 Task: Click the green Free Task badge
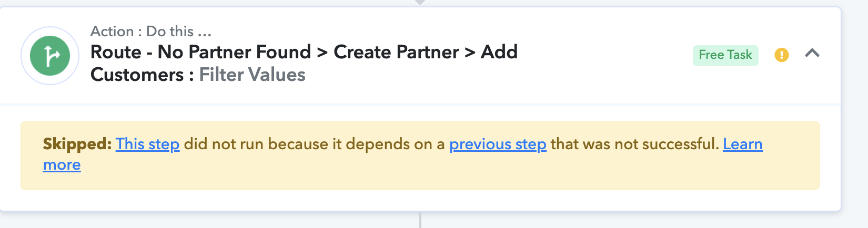(x=725, y=55)
